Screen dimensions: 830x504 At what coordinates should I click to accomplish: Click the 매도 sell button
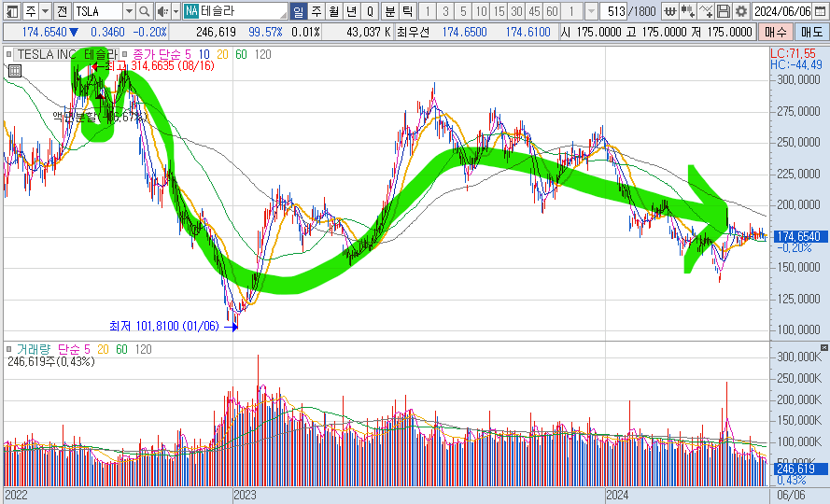(x=811, y=33)
